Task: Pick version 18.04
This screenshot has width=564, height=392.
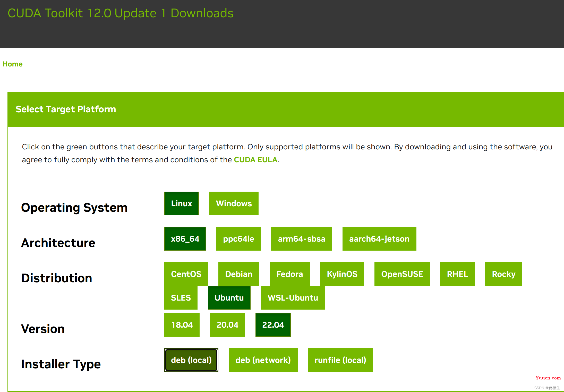Action: (182, 325)
